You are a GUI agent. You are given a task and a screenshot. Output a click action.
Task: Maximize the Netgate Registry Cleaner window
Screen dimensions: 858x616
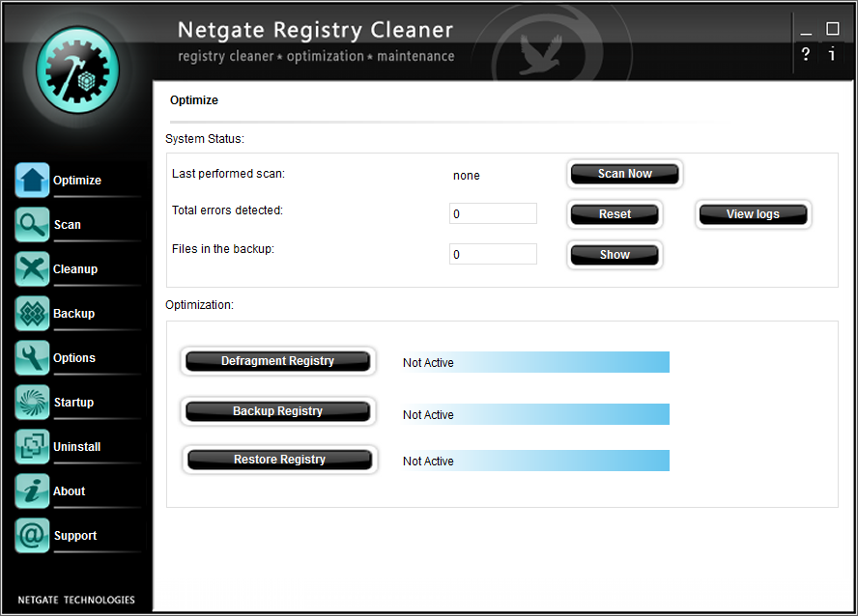click(832, 28)
